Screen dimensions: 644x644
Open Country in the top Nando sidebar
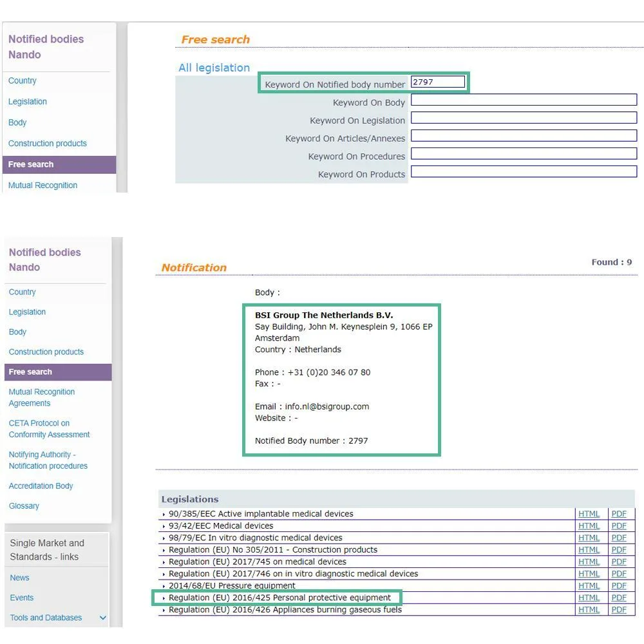22,80
